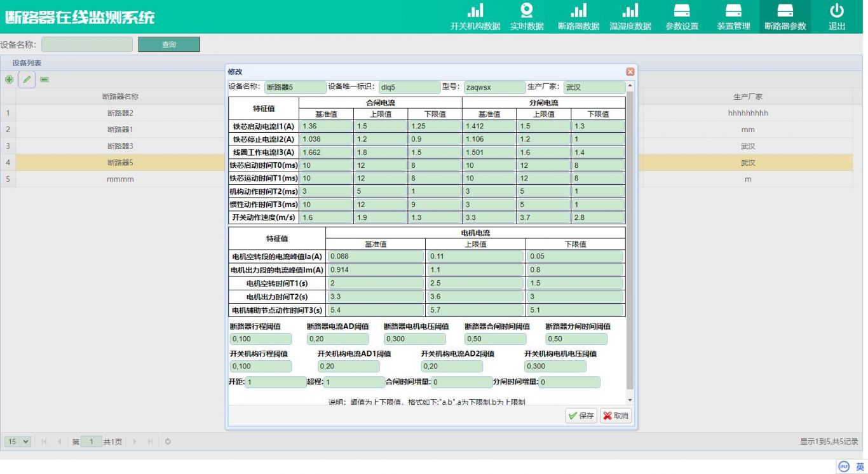This screenshot has width=868, height=474.
Task: Click the 生产厂家 field 武汉 in dialog
Action: click(595, 87)
